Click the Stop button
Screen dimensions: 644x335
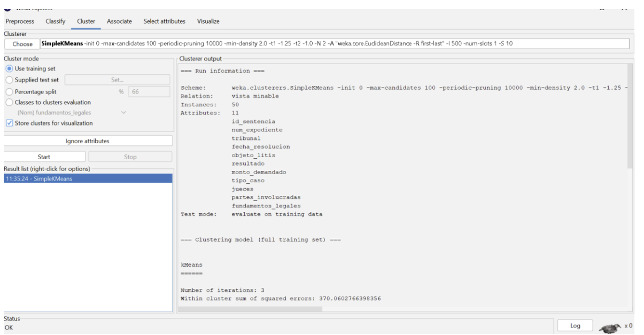(x=130, y=157)
